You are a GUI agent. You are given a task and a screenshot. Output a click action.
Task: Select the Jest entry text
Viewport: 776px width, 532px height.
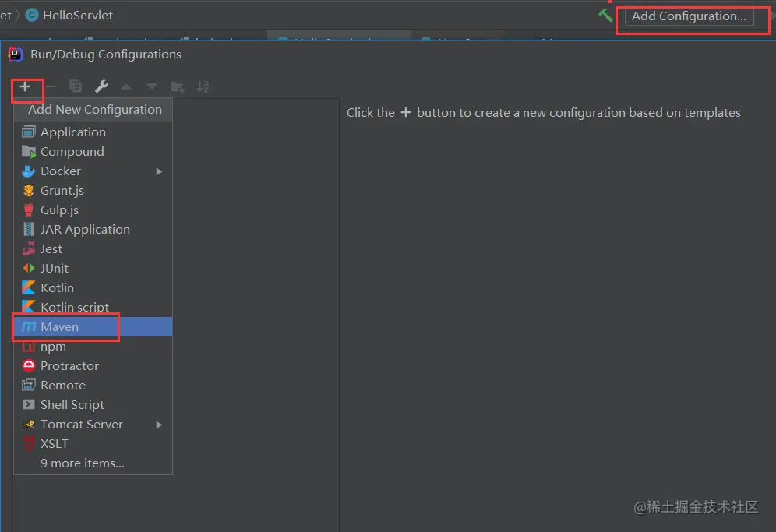tap(51, 249)
